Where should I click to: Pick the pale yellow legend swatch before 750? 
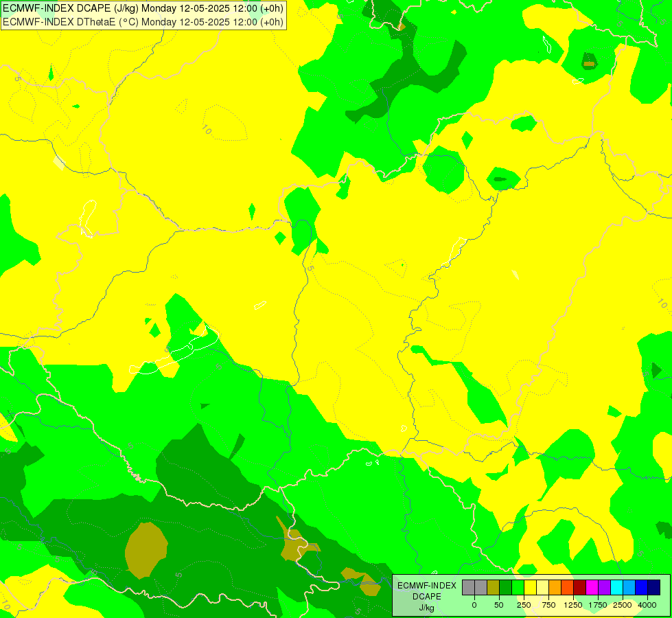(x=542, y=588)
